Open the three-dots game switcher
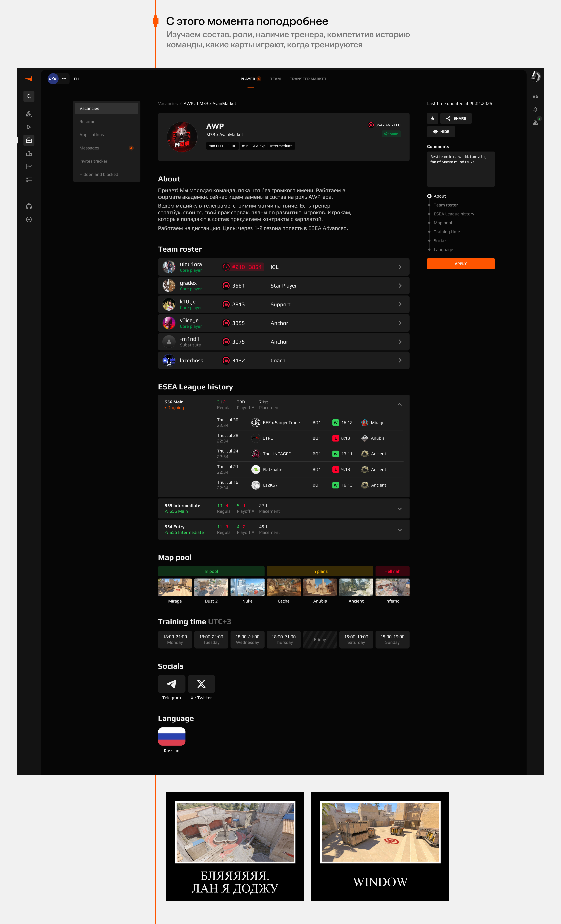Screen dimensions: 561x924 (x=64, y=79)
